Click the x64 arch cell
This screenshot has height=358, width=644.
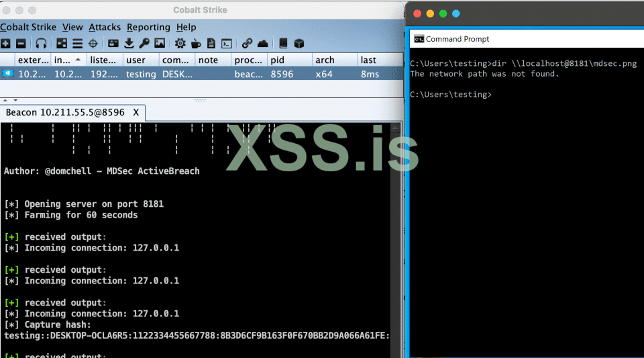(323, 75)
